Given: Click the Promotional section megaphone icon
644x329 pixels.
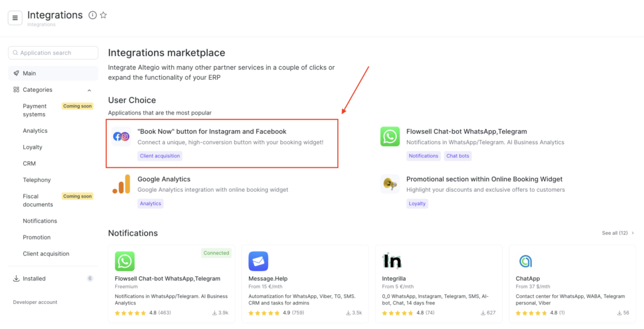Looking at the screenshot, I should tap(390, 184).
